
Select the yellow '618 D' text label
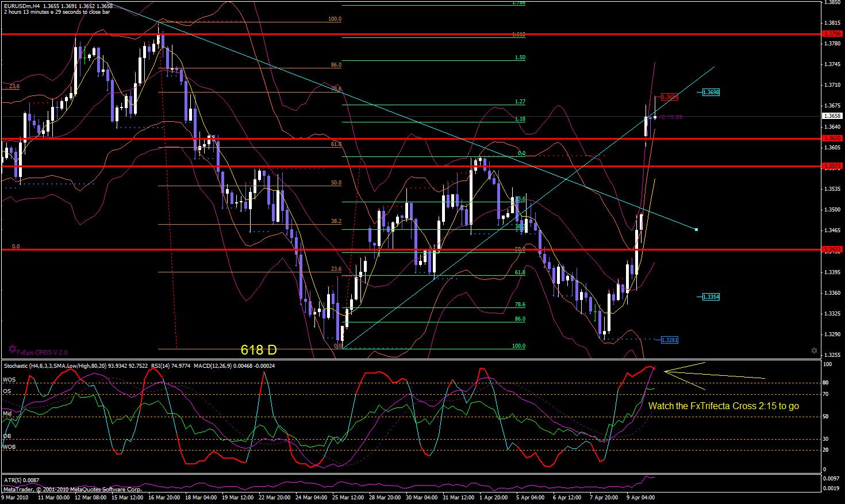click(259, 350)
